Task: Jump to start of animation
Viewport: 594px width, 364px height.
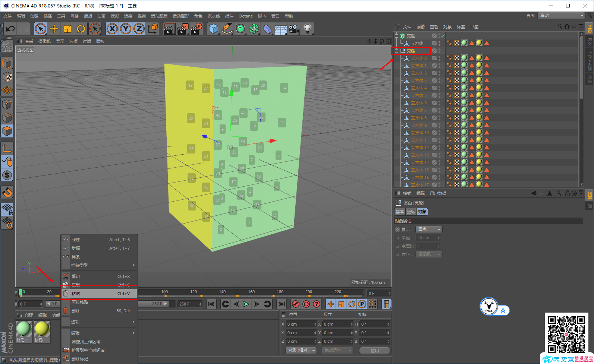Action: coord(211,304)
